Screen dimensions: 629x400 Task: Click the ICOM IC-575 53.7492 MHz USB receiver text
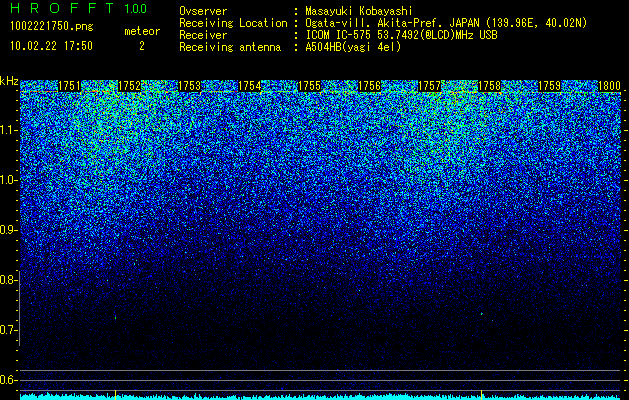click(x=401, y=35)
